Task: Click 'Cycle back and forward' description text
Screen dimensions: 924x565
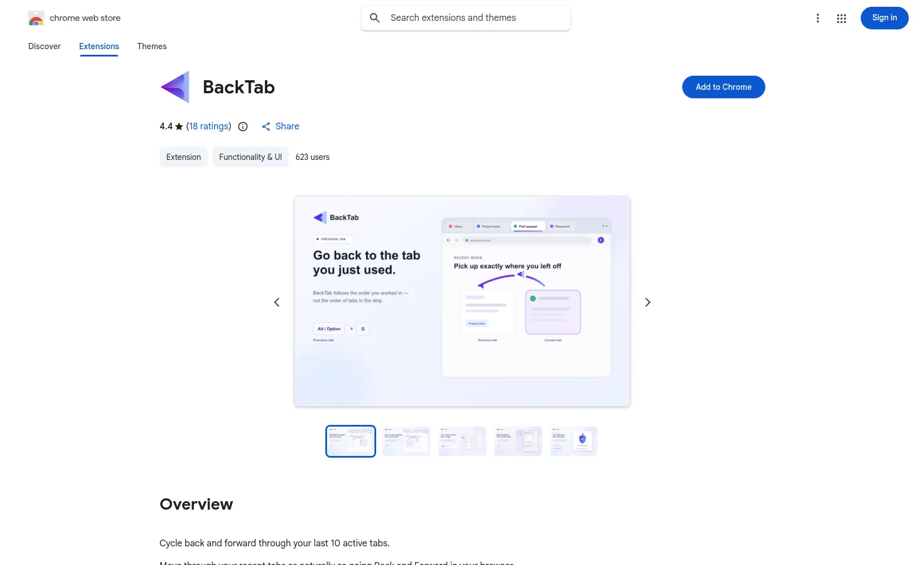Action: [x=274, y=543]
